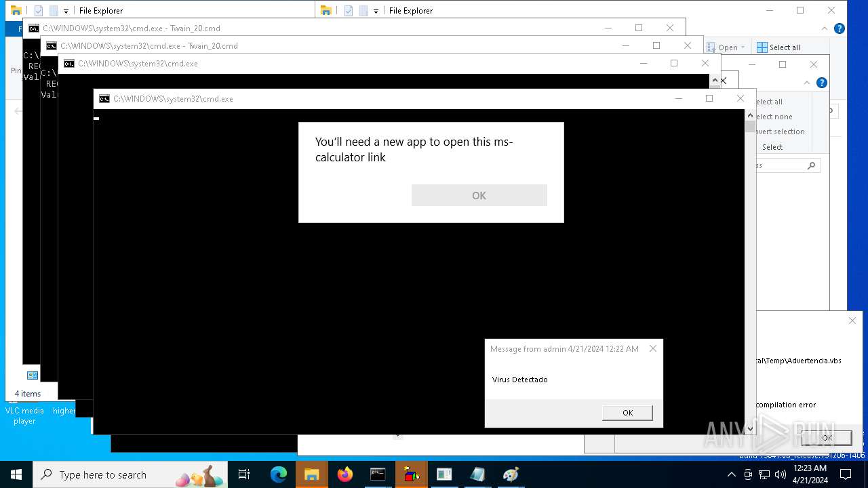Viewport: 868px width, 488px height.
Task: Minimize the front cmd.exe window
Action: (x=678, y=98)
